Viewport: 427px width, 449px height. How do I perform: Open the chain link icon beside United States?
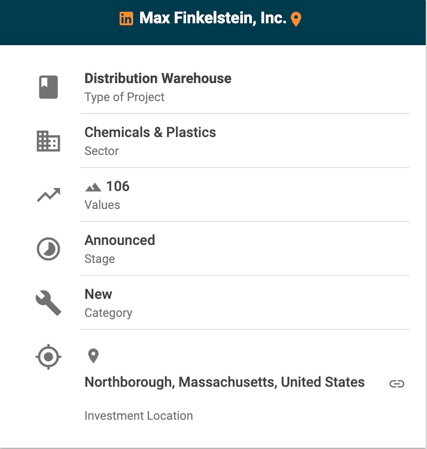(397, 384)
